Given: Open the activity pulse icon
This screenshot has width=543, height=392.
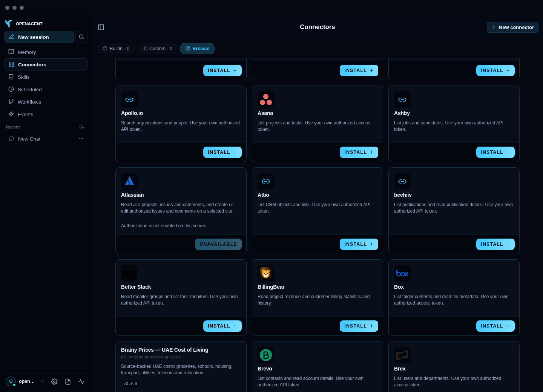Looking at the screenshot, I should (81, 381).
